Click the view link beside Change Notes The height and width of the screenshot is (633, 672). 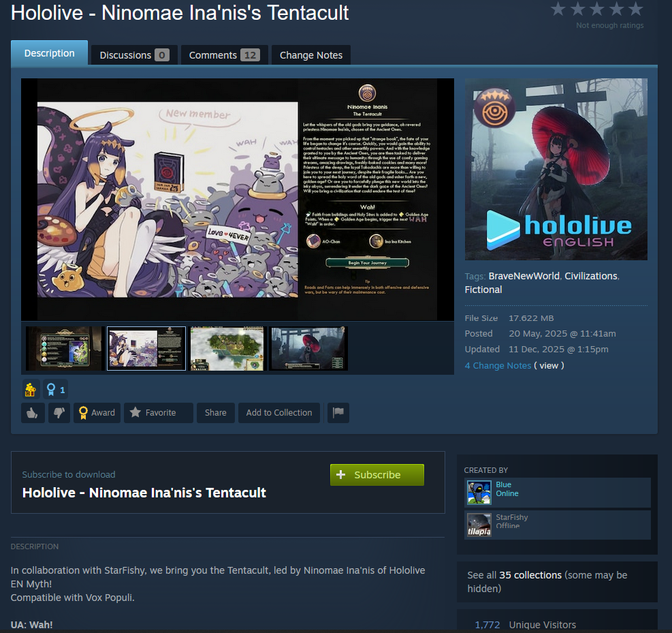click(x=549, y=365)
